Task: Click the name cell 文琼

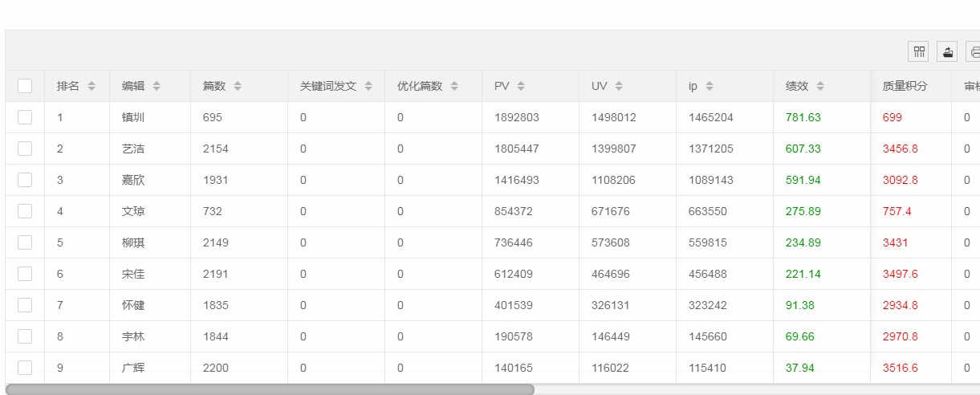Action: coord(133,211)
